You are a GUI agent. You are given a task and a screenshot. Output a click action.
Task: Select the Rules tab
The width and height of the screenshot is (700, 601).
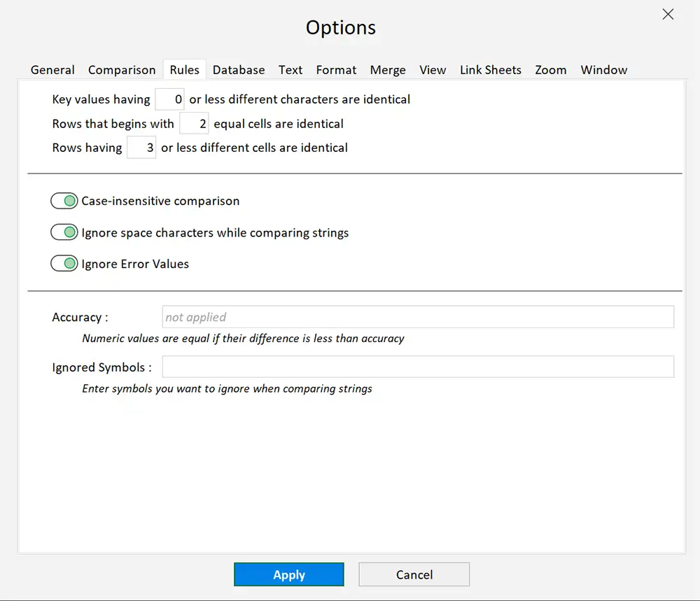pos(184,69)
